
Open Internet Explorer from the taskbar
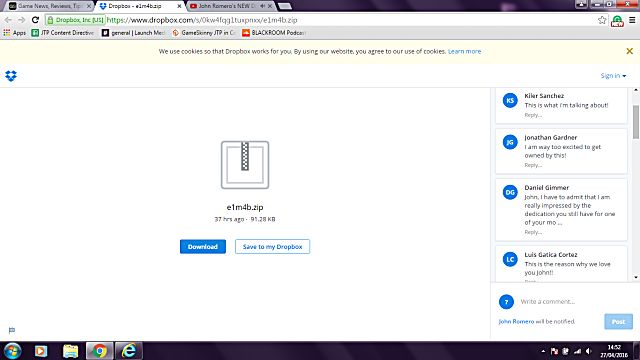click(x=129, y=351)
